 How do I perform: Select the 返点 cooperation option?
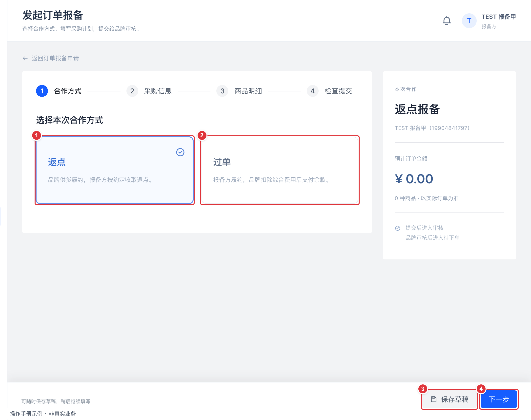(115, 170)
